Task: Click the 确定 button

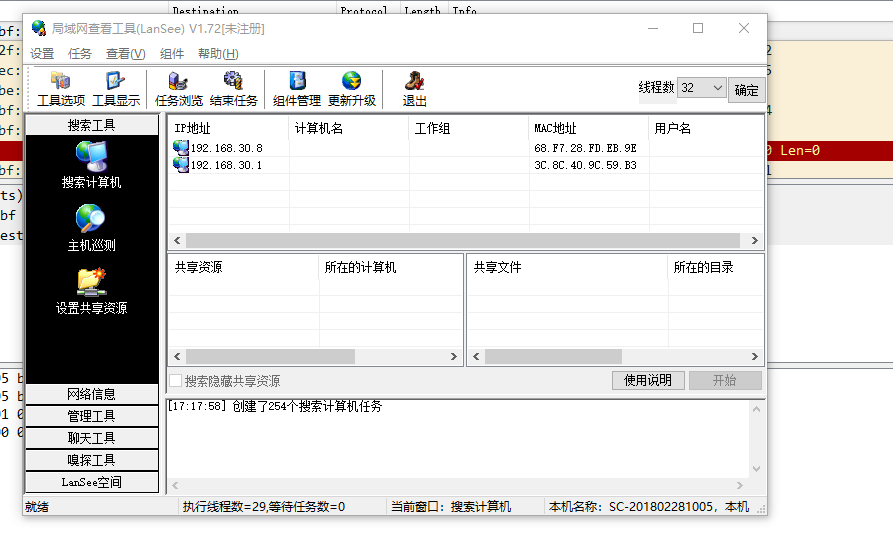Action: pos(746,90)
